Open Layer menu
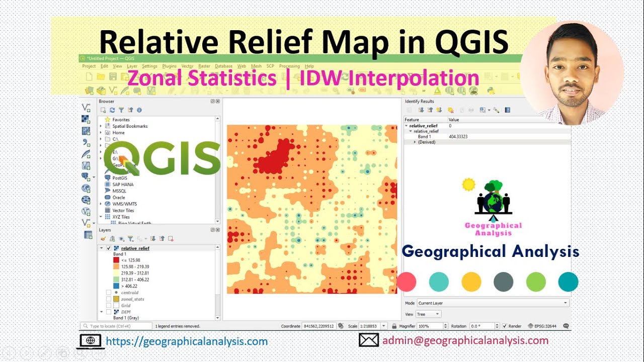Viewport: 644px width, 362px height. pyautogui.click(x=132, y=66)
